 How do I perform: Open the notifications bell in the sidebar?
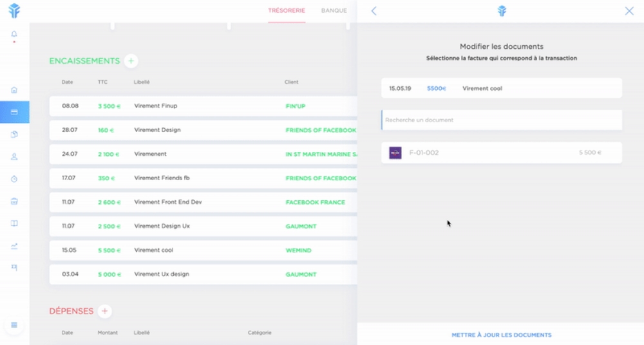(14, 34)
